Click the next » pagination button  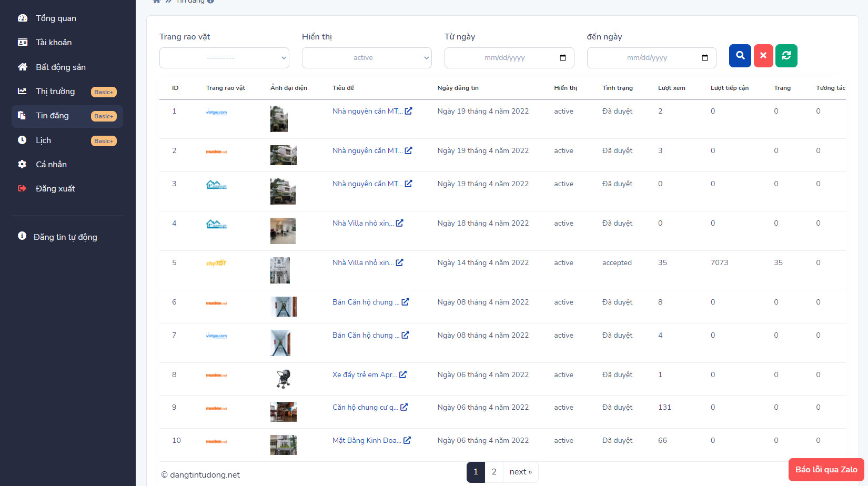pyautogui.click(x=520, y=472)
